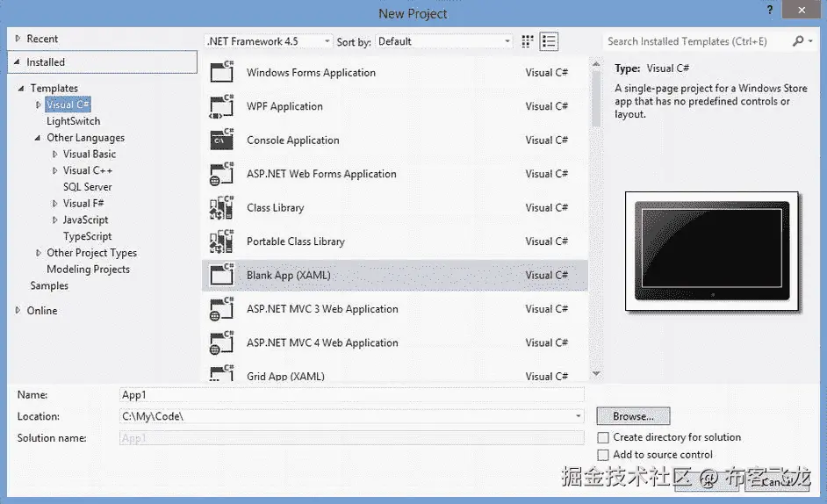Viewport: 827px width, 504px height.
Task: Select TypeScript in the tree
Action: (88, 236)
